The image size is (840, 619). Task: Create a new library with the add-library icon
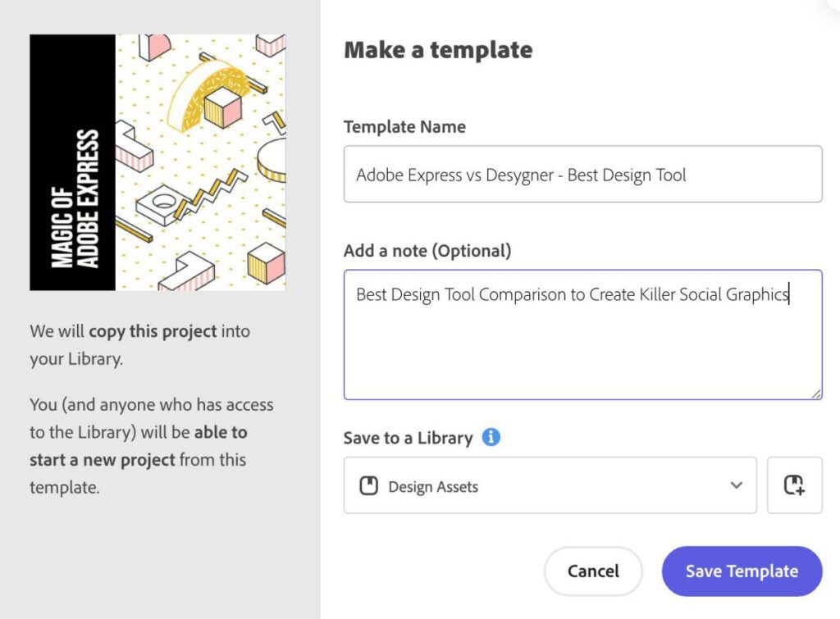(x=794, y=485)
